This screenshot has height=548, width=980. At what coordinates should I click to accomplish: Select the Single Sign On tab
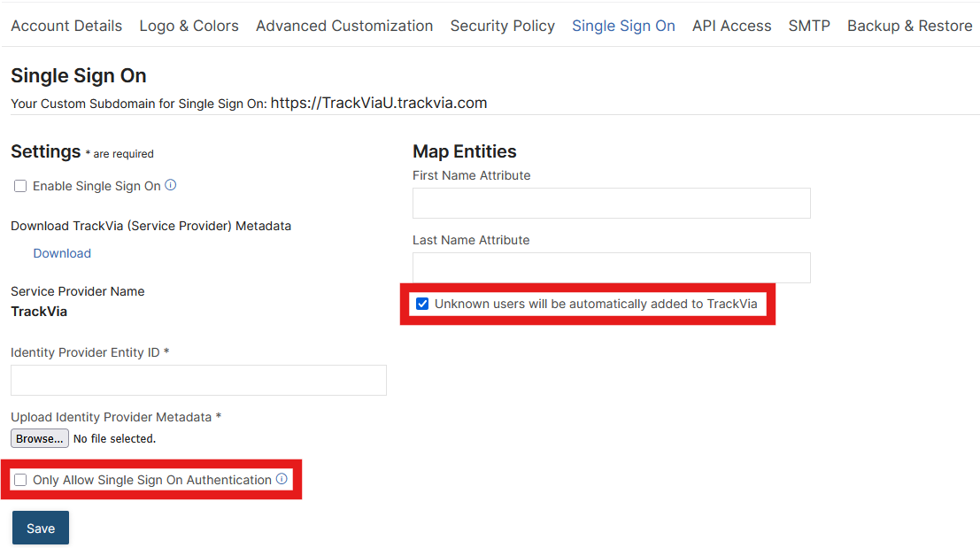click(x=623, y=26)
